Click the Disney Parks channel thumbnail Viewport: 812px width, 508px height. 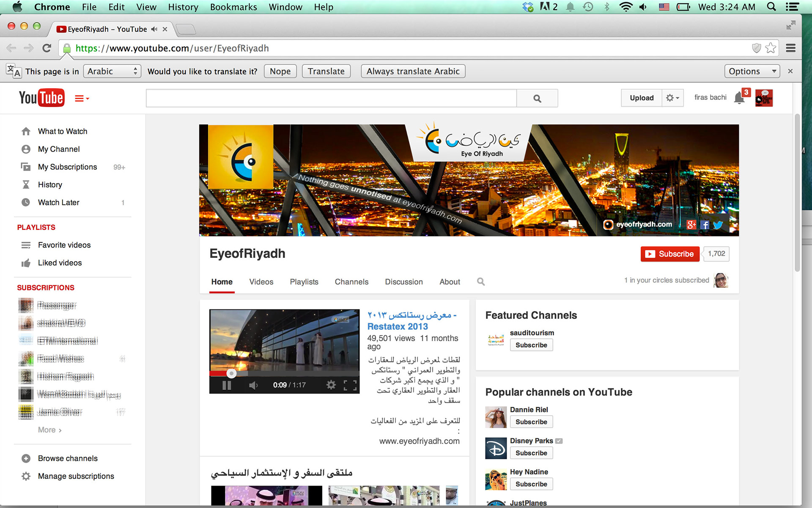(x=496, y=448)
